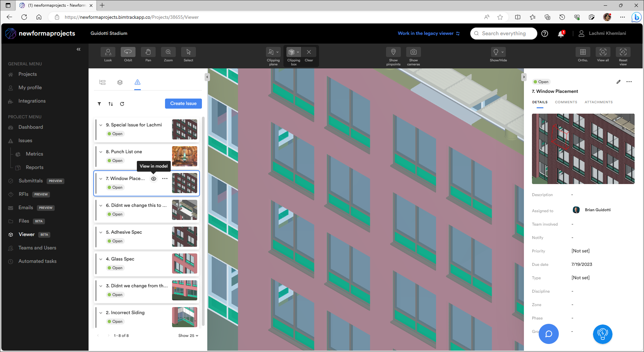Open Teams and Users
The height and width of the screenshot is (352, 644).
point(37,248)
